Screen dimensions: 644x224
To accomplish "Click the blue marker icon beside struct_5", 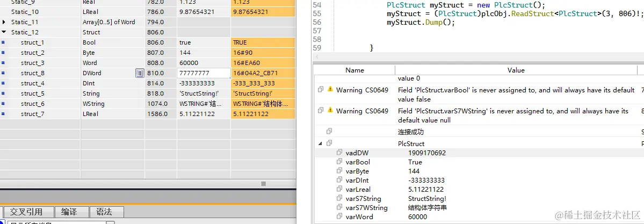I will [3, 93].
